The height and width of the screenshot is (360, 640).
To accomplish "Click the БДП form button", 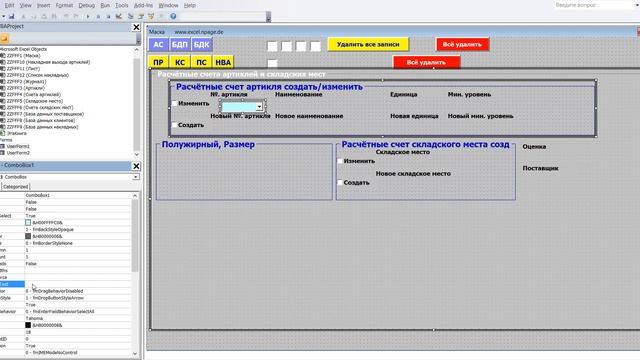I will [x=180, y=44].
